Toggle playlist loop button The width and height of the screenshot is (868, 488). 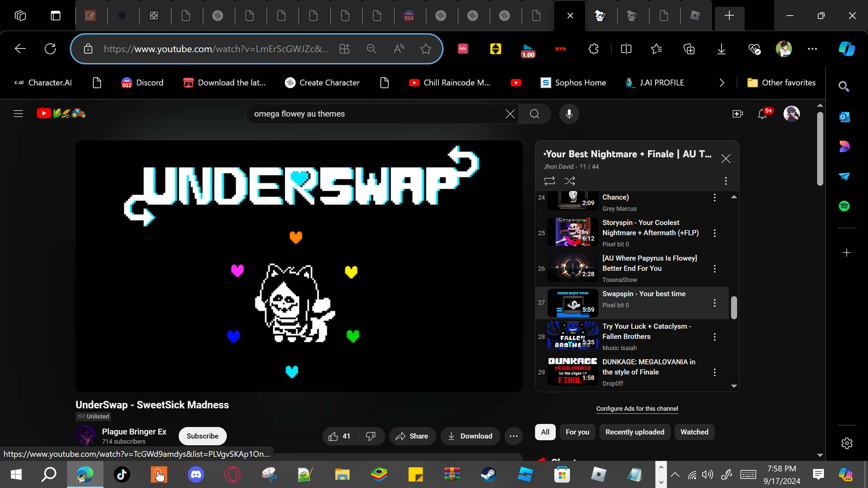(x=549, y=181)
